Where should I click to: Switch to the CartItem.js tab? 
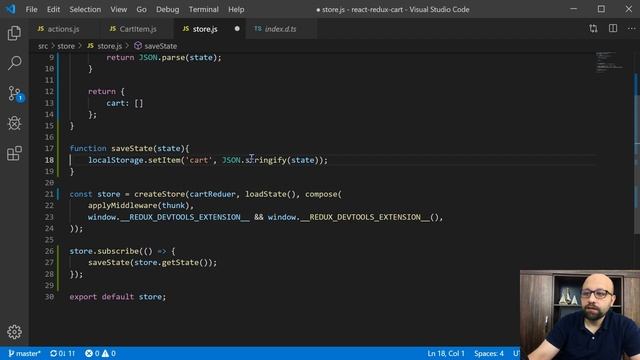point(138,29)
